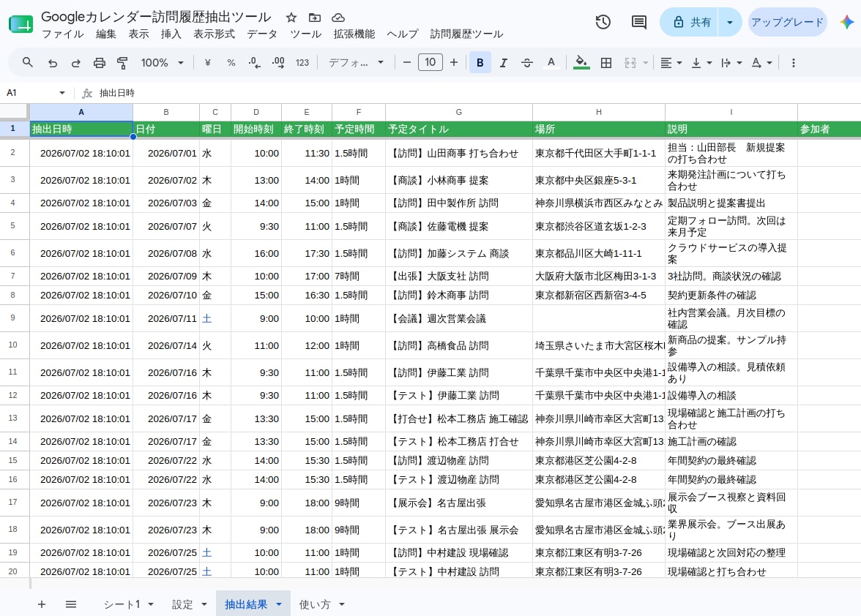The image size is (861, 616).
Task: Open more number formats 123
Action: click(x=302, y=62)
